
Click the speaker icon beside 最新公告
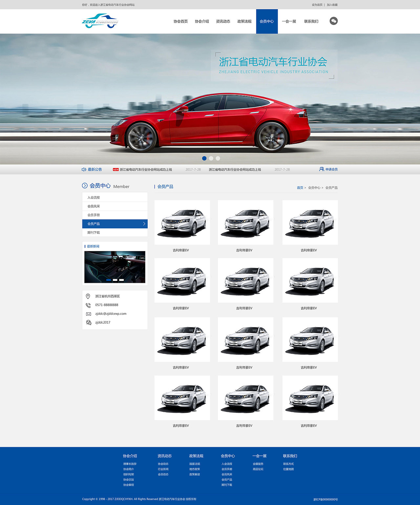[84, 169]
